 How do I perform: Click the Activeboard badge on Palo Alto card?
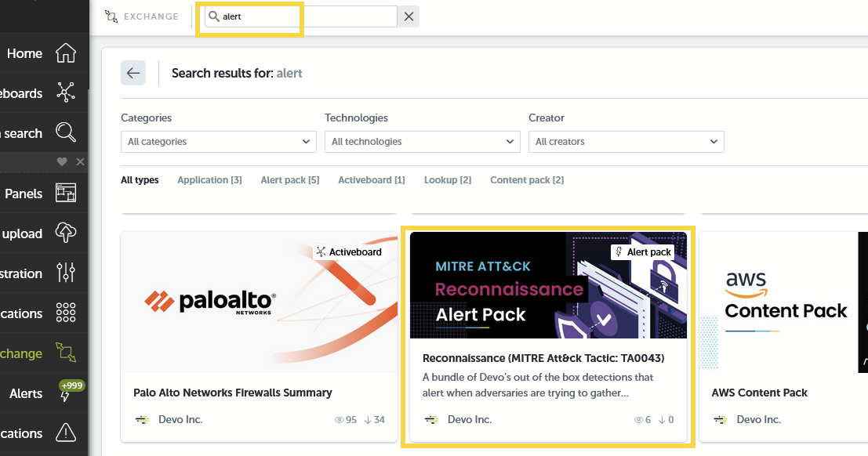(x=349, y=252)
